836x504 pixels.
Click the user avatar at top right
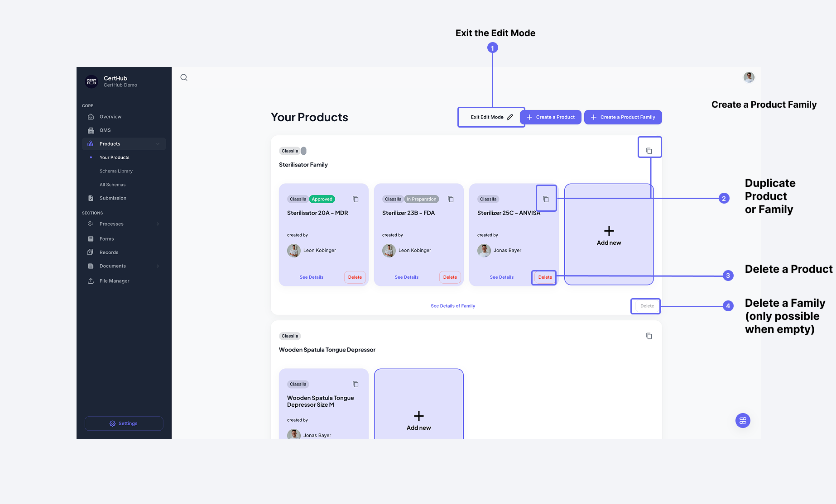click(x=749, y=77)
